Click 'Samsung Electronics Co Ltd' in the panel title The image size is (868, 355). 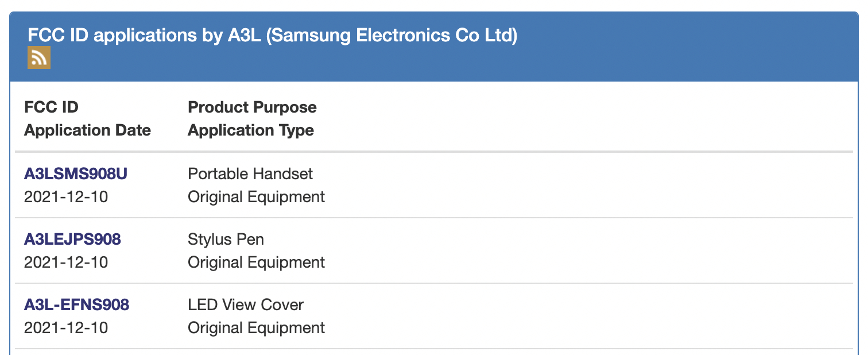(392, 36)
